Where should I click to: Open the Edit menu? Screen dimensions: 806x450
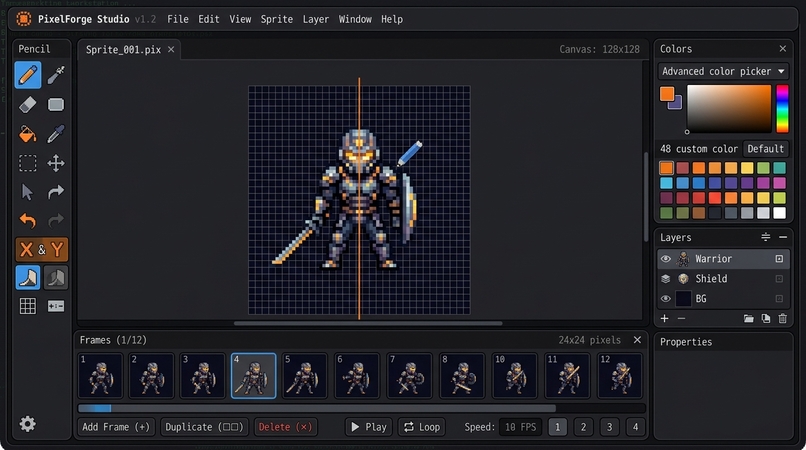(209, 19)
